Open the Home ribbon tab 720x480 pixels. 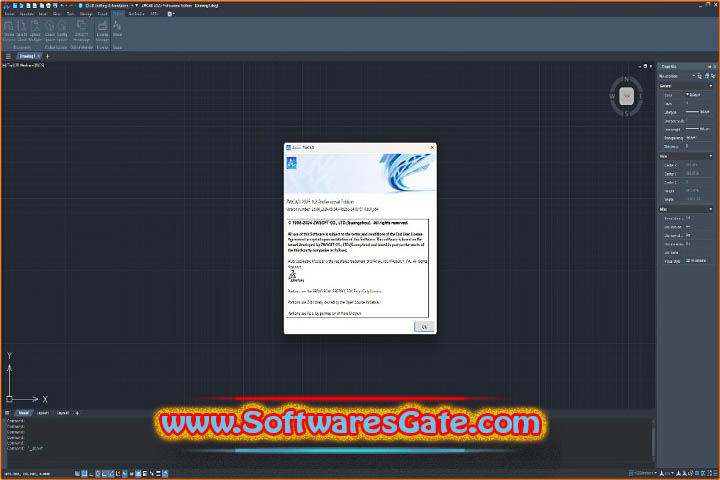9,14
